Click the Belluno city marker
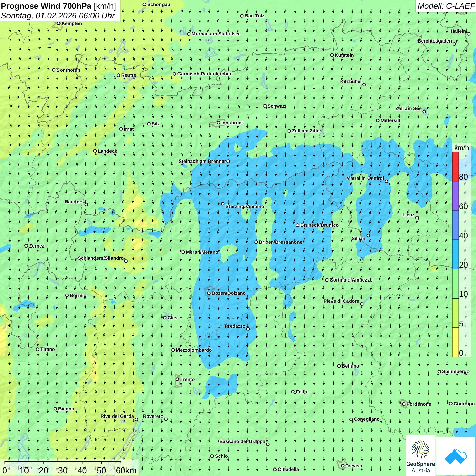This screenshot has height=476, width=476. [x=339, y=366]
